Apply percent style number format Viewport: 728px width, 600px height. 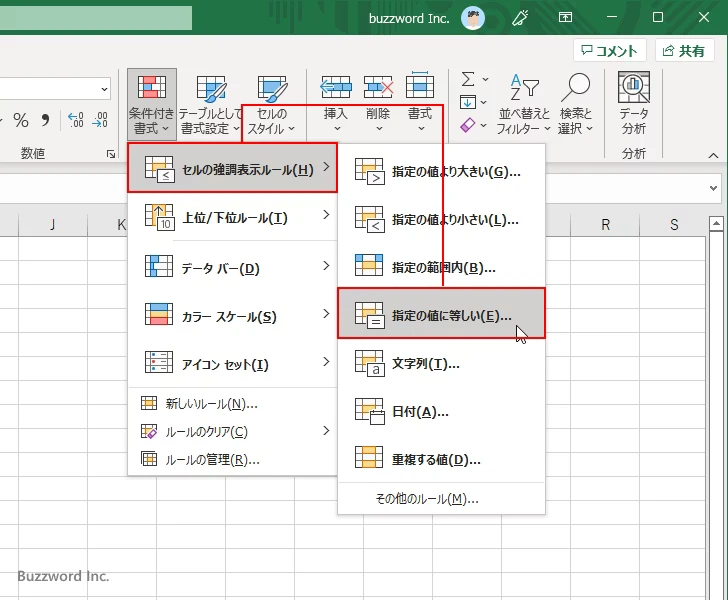pyautogui.click(x=21, y=120)
